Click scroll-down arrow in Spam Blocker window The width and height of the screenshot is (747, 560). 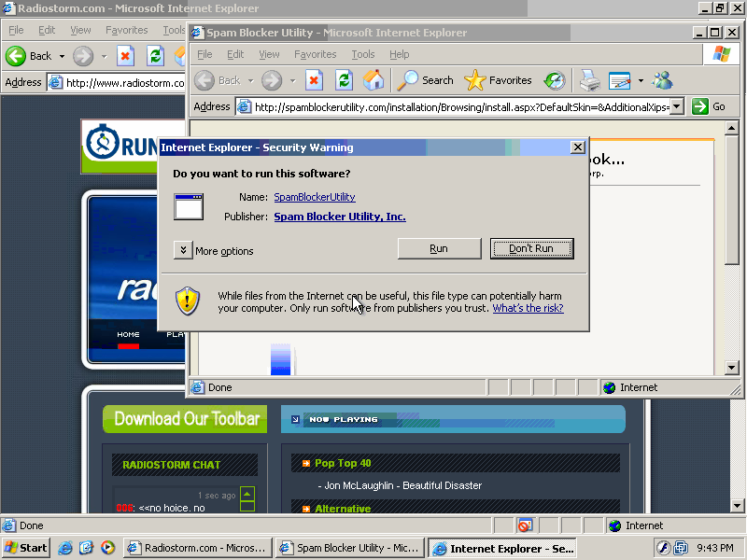732,367
